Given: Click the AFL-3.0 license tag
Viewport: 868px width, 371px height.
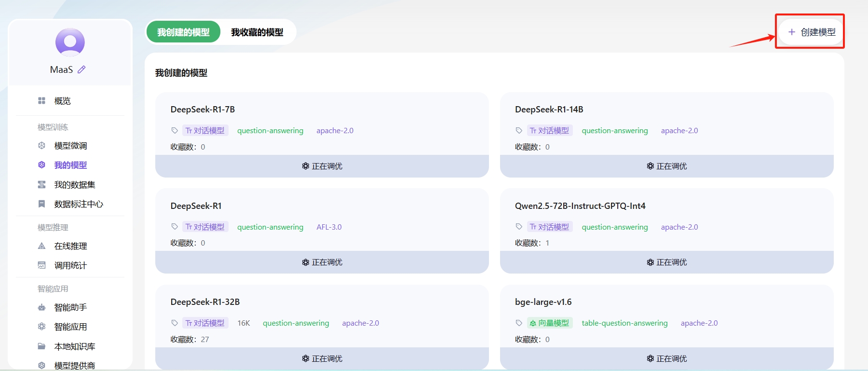Looking at the screenshot, I should point(329,227).
